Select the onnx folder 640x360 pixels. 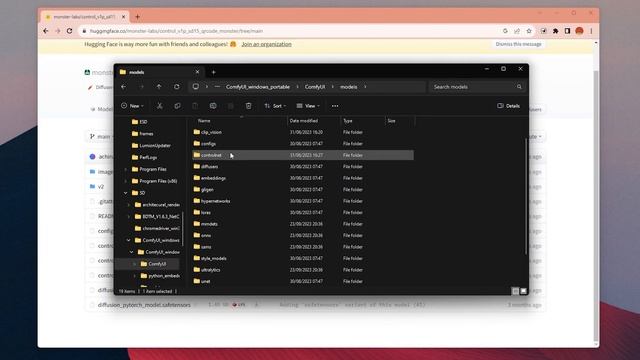303,235
